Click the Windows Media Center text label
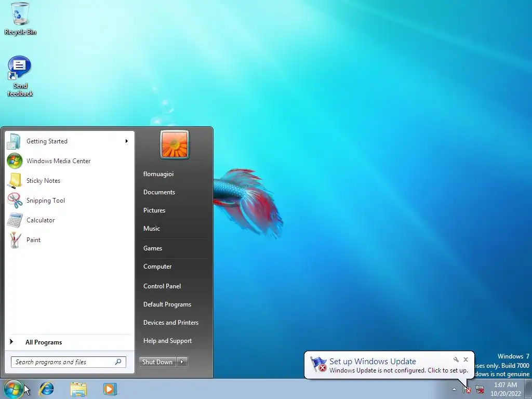Image resolution: width=532 pixels, height=399 pixels. point(59,161)
